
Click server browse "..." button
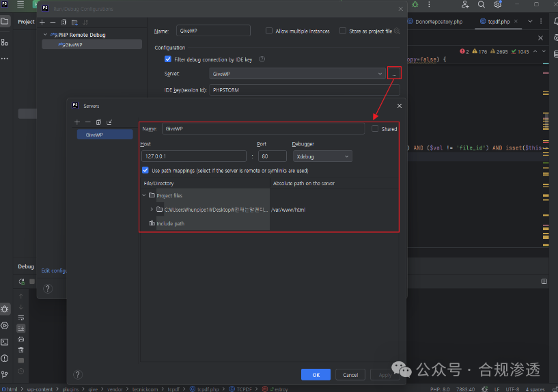394,74
